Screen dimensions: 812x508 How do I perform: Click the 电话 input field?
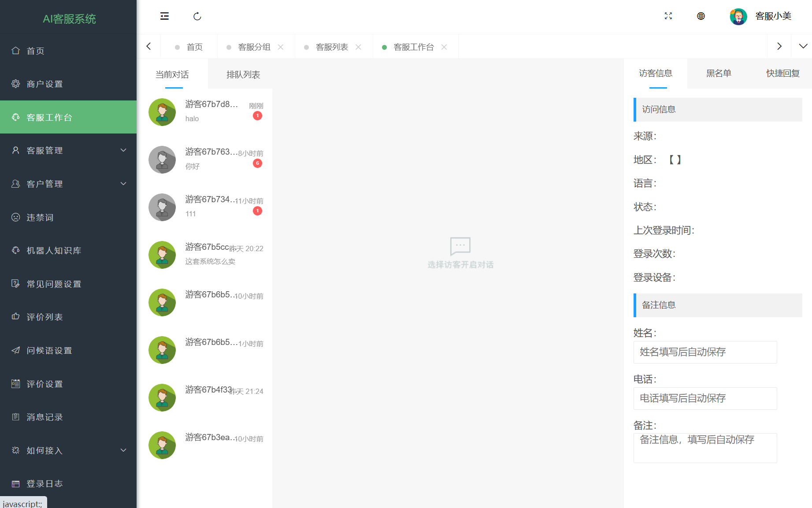pyautogui.click(x=705, y=398)
